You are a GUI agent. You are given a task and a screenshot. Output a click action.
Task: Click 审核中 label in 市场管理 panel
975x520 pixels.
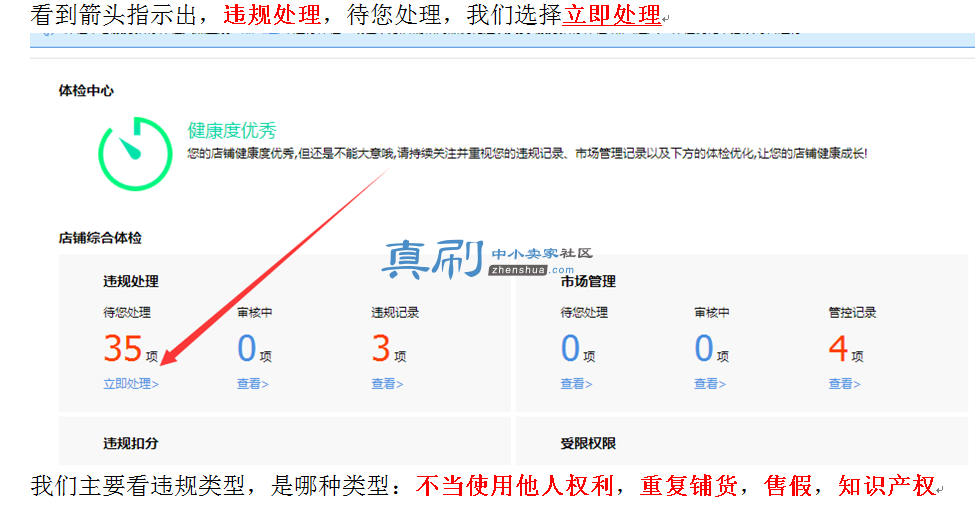[712, 313]
